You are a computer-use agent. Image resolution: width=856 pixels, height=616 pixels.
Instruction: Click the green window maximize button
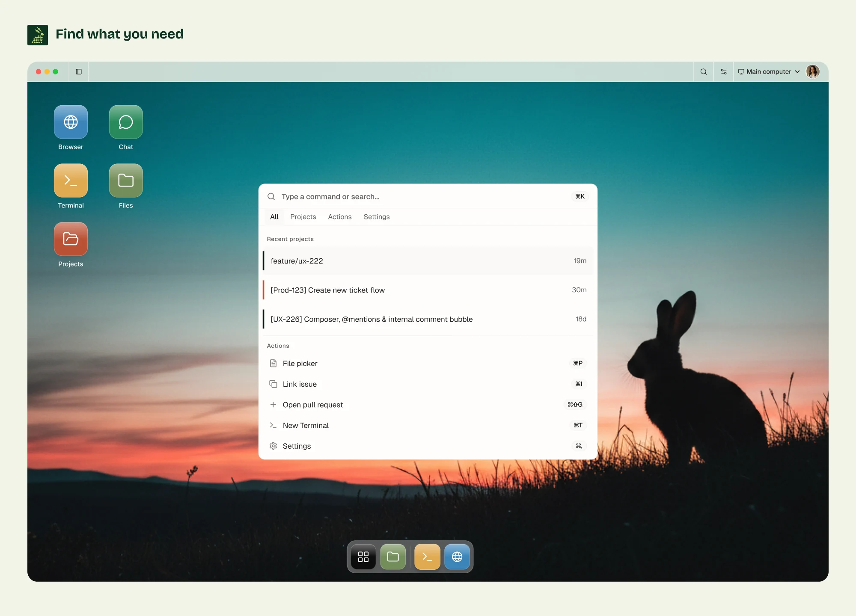56,72
